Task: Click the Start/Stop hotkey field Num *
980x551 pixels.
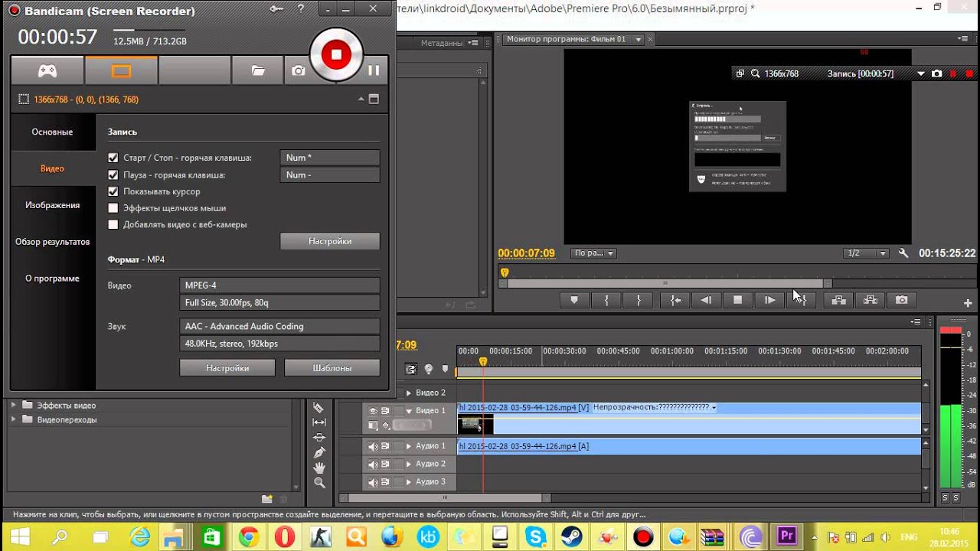Action: point(330,158)
